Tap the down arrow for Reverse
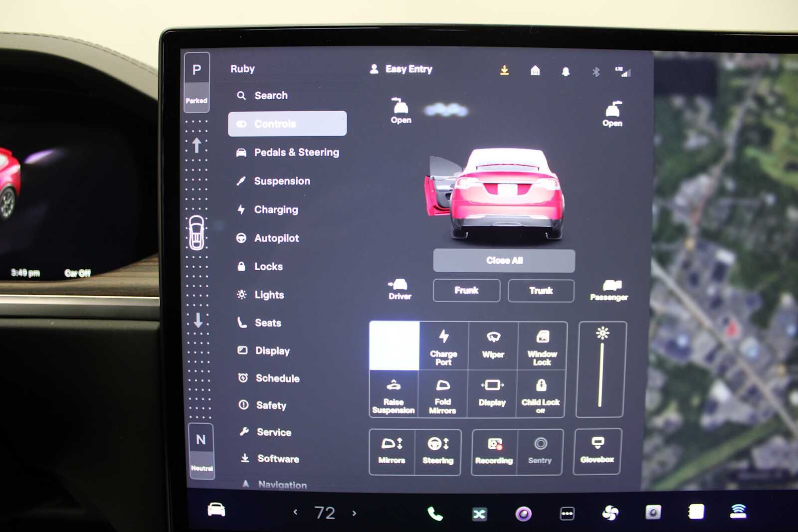The height and width of the screenshot is (532, 798). coord(198,320)
